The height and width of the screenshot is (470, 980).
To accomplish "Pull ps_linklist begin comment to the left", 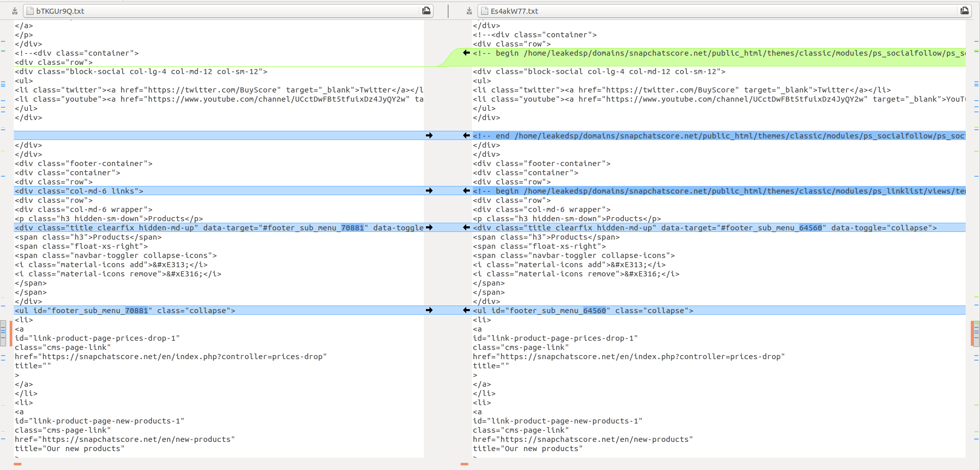I will pyautogui.click(x=466, y=191).
